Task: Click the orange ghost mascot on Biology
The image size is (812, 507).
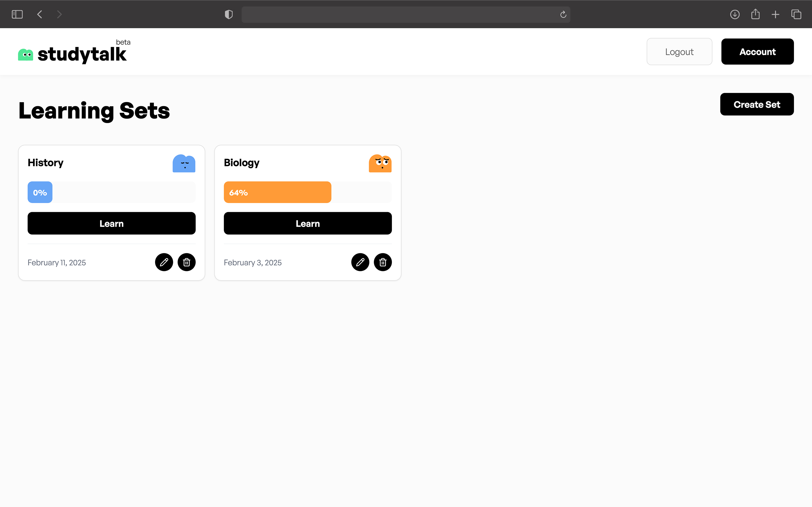Action: 380,164
